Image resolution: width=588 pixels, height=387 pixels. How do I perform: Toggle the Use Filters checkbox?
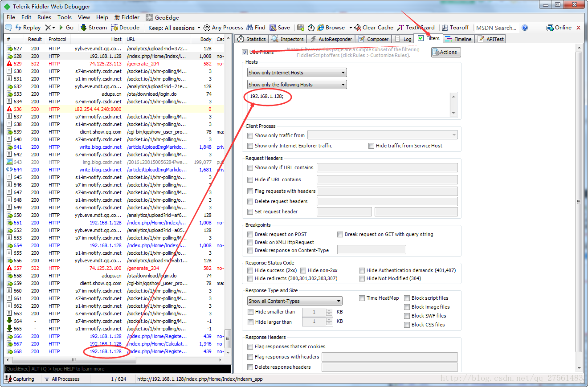[245, 52]
